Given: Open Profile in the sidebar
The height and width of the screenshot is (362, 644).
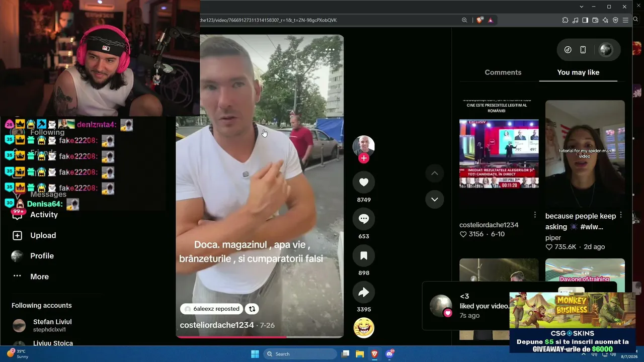Looking at the screenshot, I should click(42, 256).
